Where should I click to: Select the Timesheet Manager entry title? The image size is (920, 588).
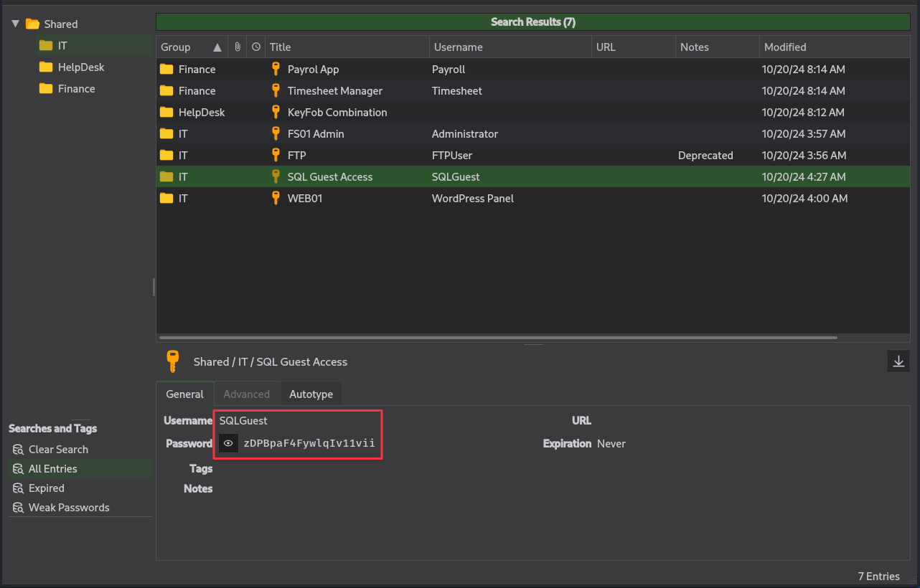click(335, 91)
